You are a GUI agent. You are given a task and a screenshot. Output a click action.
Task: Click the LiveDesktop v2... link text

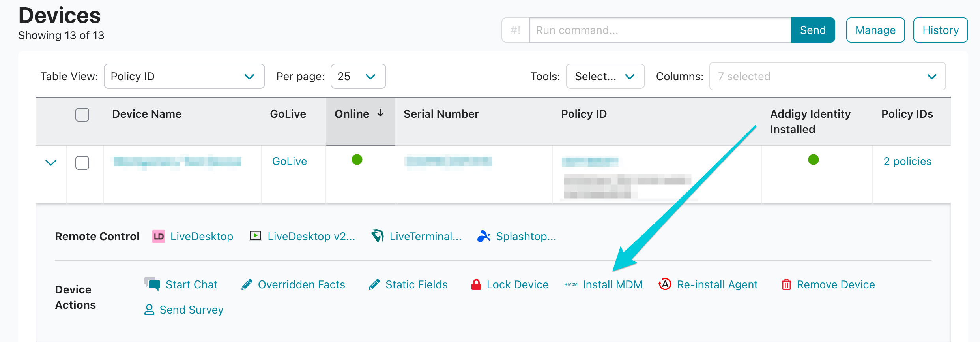point(311,236)
